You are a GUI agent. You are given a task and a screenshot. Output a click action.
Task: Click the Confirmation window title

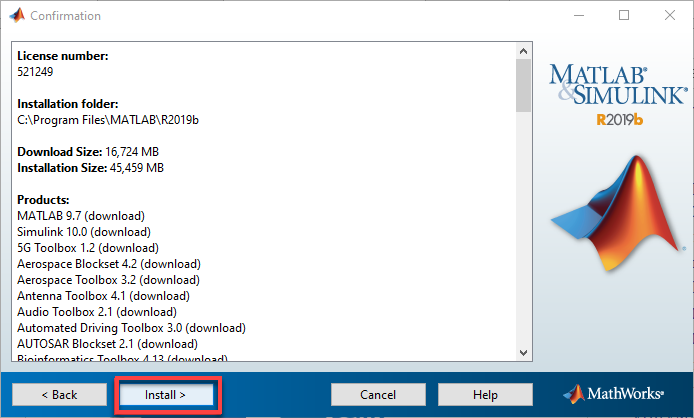66,16
